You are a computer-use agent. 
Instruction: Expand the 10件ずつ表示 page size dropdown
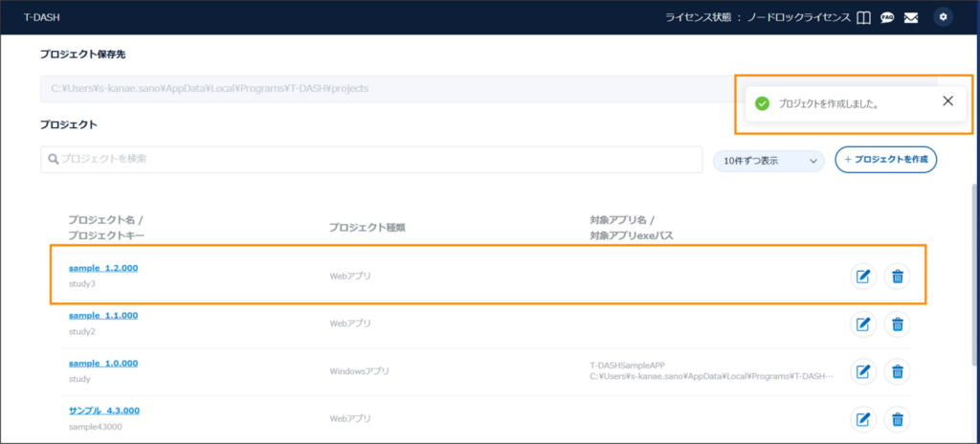pos(768,161)
